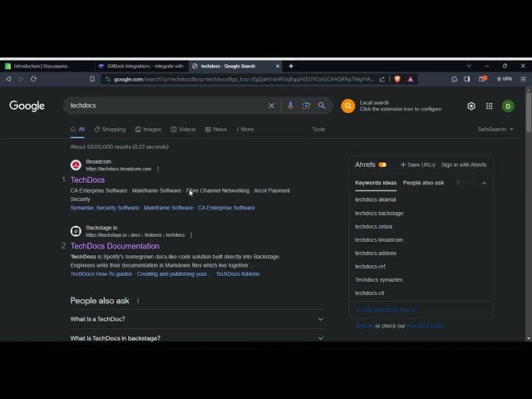This screenshot has height=399, width=532.
Task: Click Save URLs in Ahrefs panel
Action: pyautogui.click(x=417, y=165)
